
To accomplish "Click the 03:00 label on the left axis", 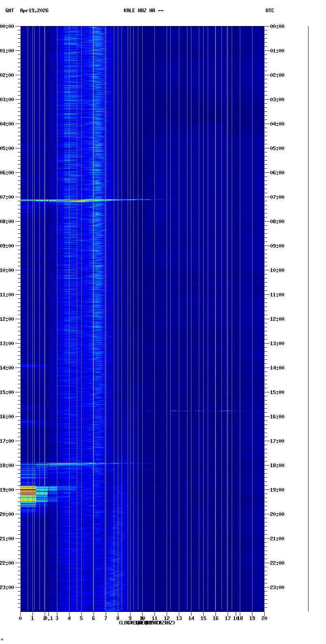I will coord(7,100).
